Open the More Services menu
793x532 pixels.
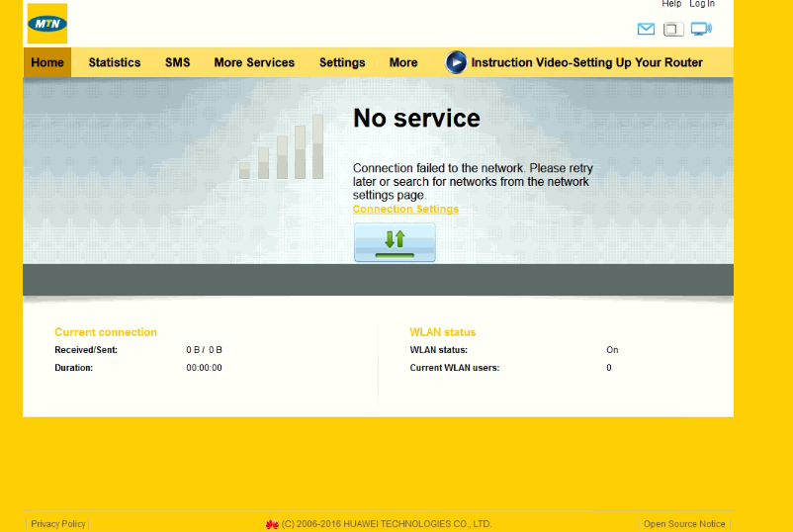coord(254,62)
